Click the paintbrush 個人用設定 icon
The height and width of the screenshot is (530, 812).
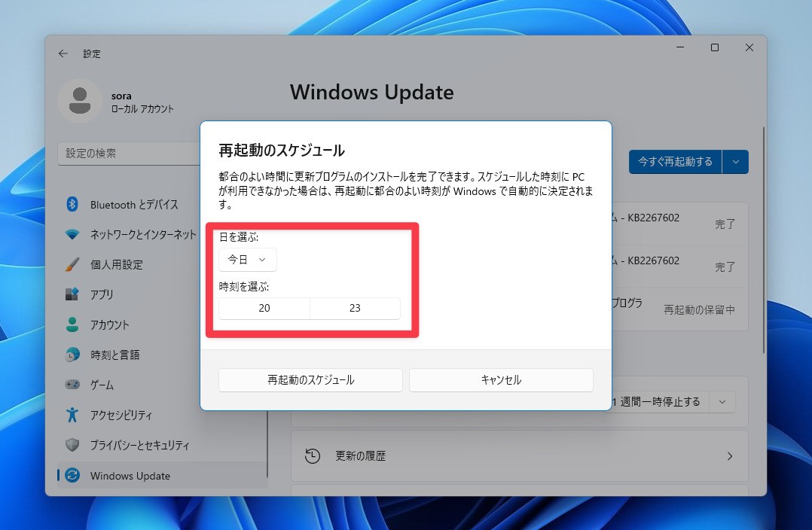tap(72, 264)
